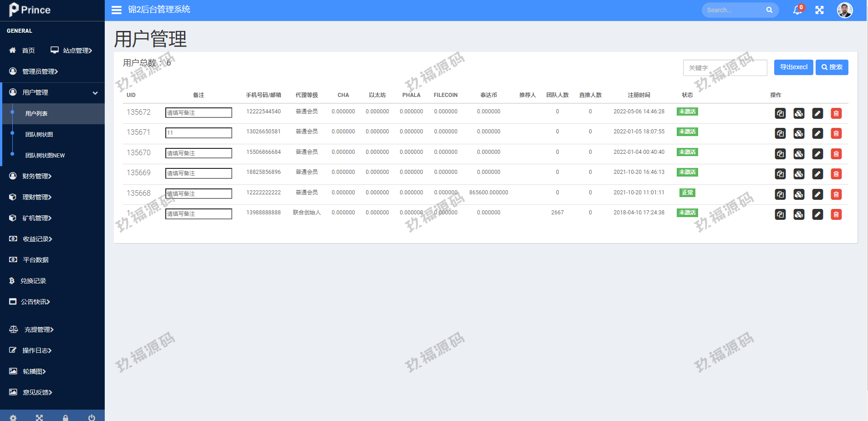Click coins icon for user 135669
Image resolution: width=868 pixels, height=421 pixels.
pos(799,174)
